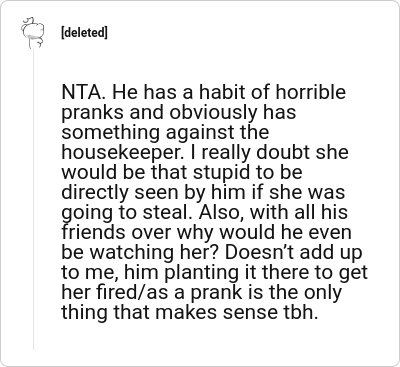Image resolution: width=400 pixels, height=367 pixels.
Task: Collapse the comment via vertical thread line
Action: click(33, 200)
